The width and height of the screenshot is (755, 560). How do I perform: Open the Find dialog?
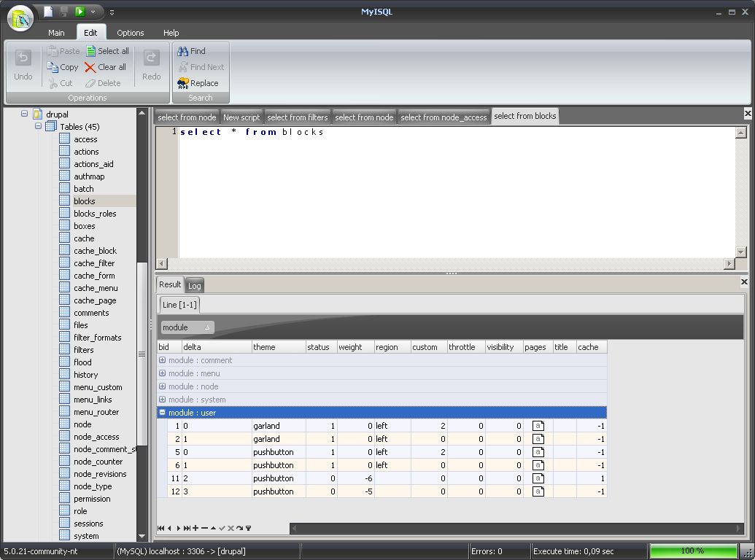pos(192,51)
